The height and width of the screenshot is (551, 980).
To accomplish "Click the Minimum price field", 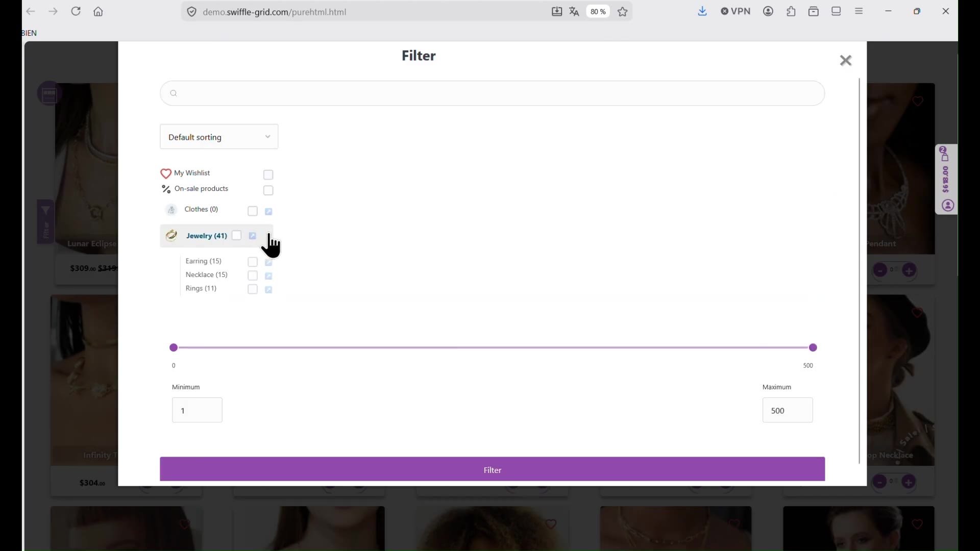I will click(198, 411).
